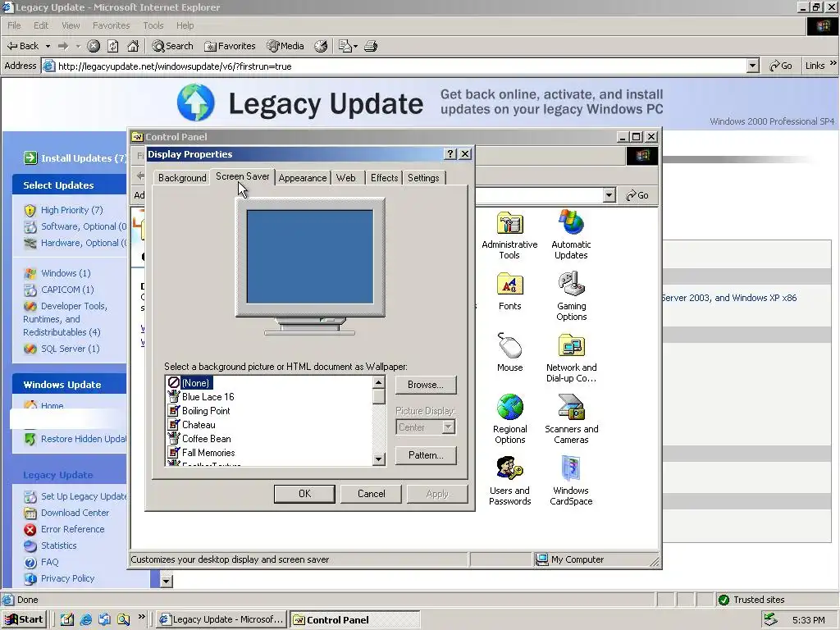Viewport: 840px width, 630px height.
Task: Click the Back button in IE
Action: [x=23, y=46]
